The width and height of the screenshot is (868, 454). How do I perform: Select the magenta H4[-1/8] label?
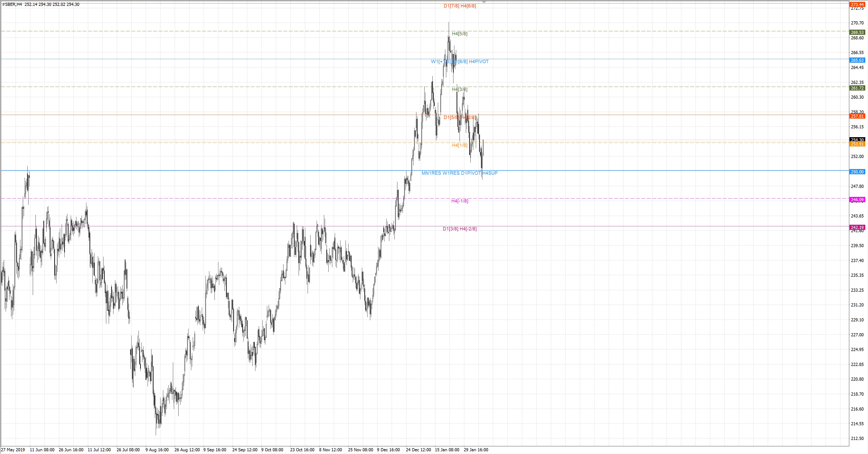coord(460,201)
